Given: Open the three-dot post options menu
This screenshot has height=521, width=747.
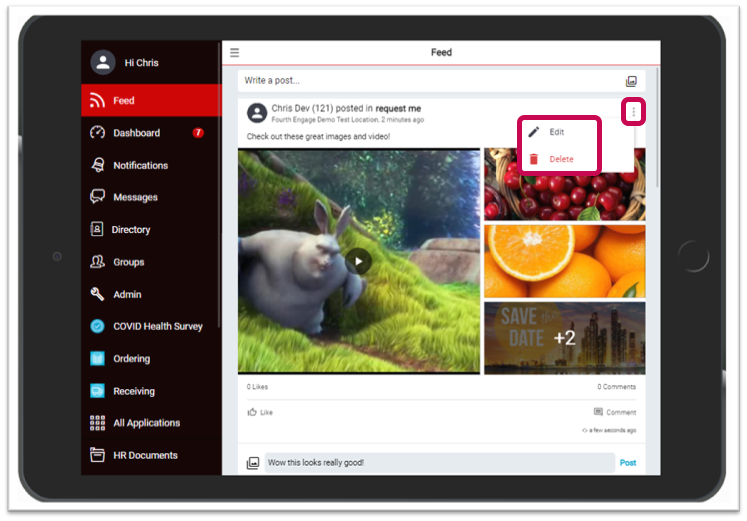Looking at the screenshot, I should (633, 112).
